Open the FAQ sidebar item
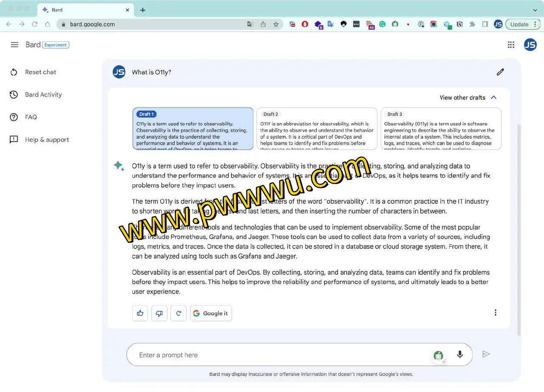544x392 pixels. click(31, 117)
